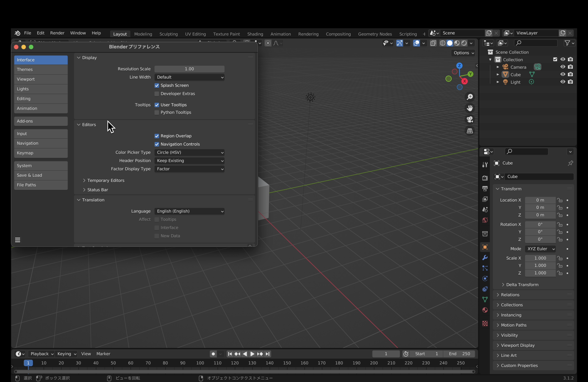Toggle Navigation Controls checkbox
Image resolution: width=588 pixels, height=382 pixels.
point(157,144)
